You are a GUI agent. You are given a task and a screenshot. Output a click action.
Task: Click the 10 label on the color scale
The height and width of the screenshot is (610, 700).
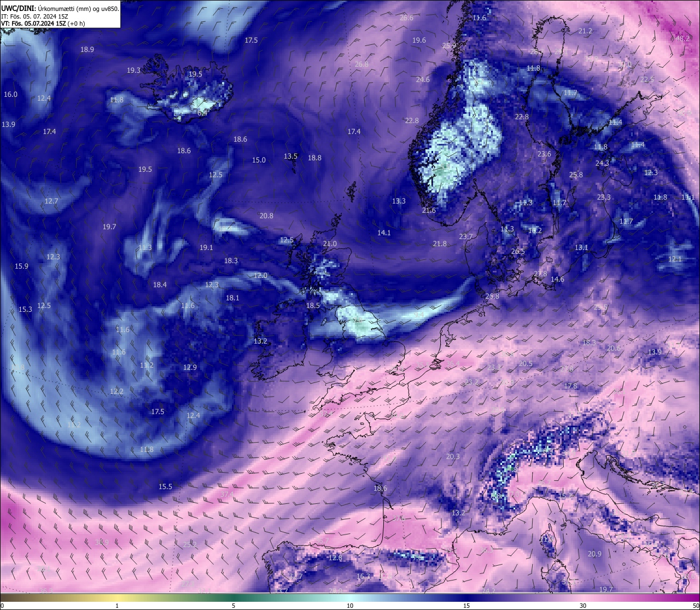(x=350, y=606)
